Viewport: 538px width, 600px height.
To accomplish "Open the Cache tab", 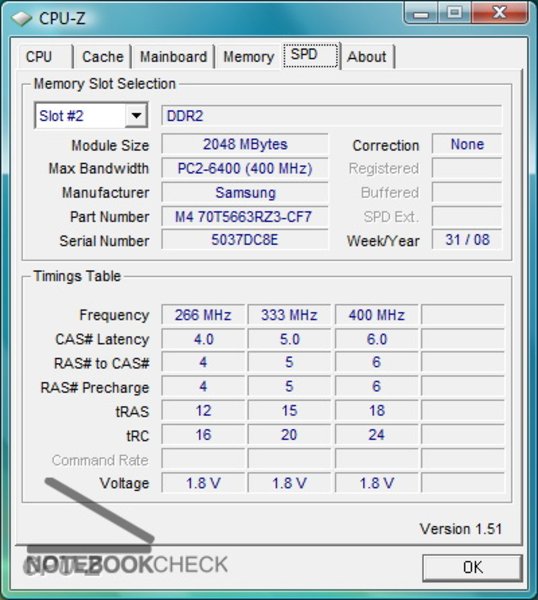I will (x=103, y=57).
